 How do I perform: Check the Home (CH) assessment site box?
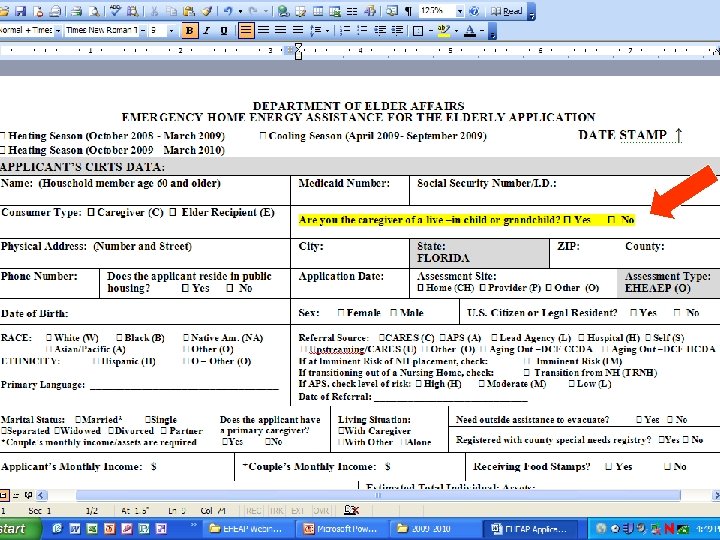[420, 288]
